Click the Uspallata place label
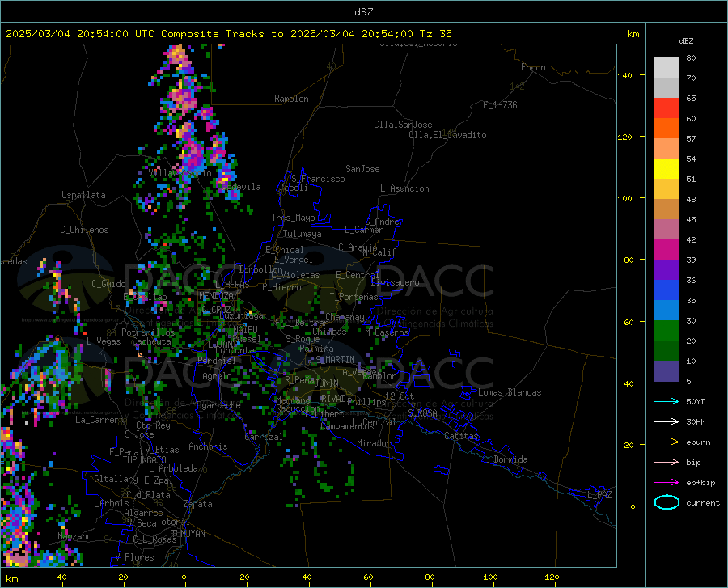This screenshot has width=728, height=588. pos(83,195)
